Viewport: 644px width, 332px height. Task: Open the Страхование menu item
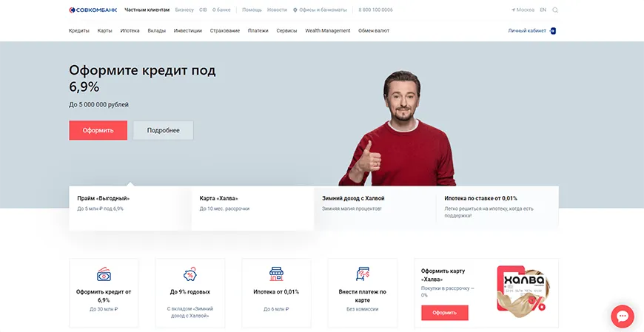tap(225, 31)
